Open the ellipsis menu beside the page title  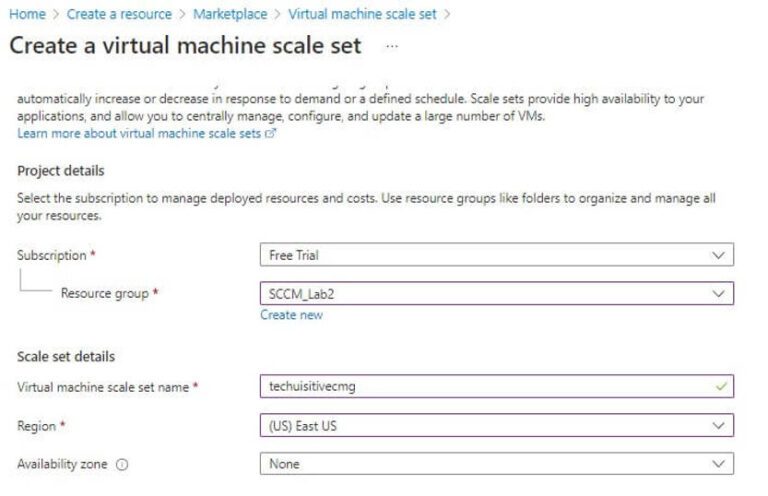coord(391,47)
